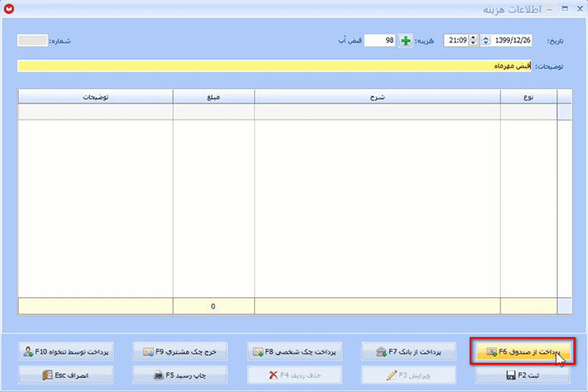Print receipt with the F5 printer button
Screen dimensions: 588x392
[x=180, y=375]
